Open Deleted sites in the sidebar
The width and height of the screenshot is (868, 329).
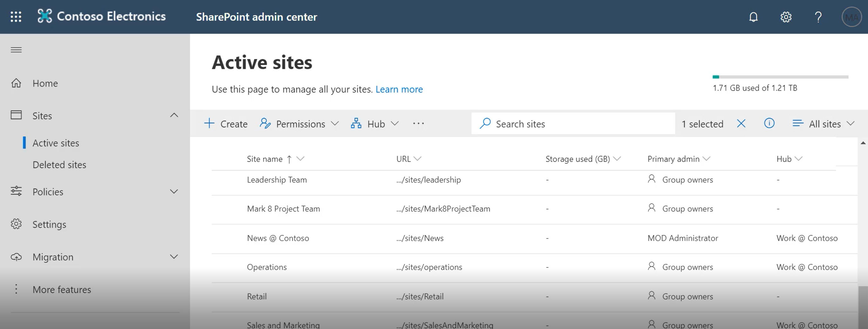coord(59,165)
